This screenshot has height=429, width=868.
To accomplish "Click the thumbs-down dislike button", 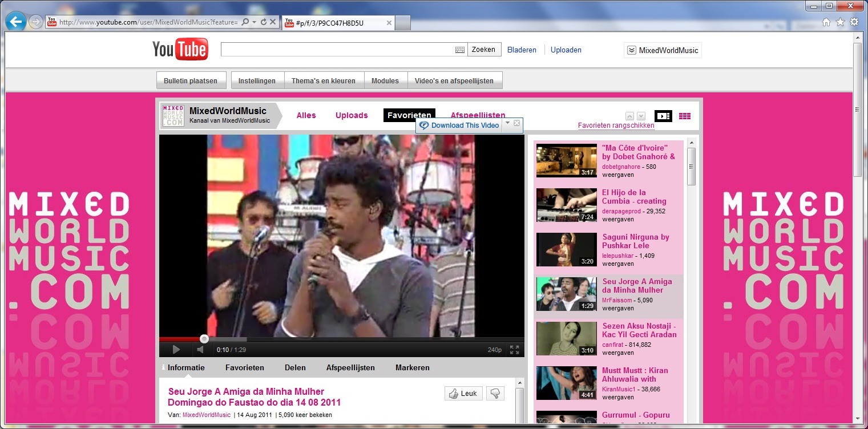I will 495,394.
